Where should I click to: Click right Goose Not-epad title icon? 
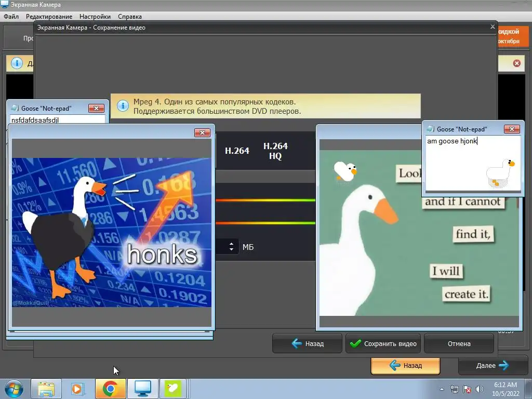click(x=431, y=129)
